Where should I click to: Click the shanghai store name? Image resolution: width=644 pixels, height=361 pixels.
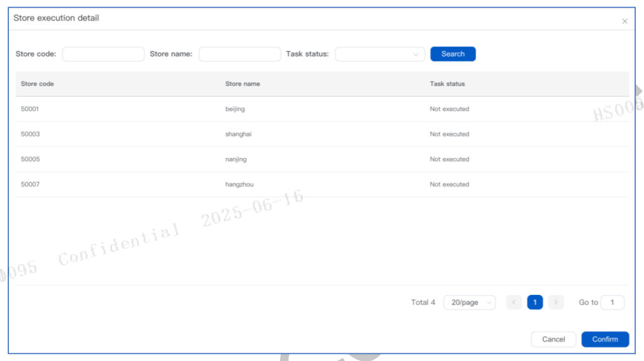pos(238,134)
